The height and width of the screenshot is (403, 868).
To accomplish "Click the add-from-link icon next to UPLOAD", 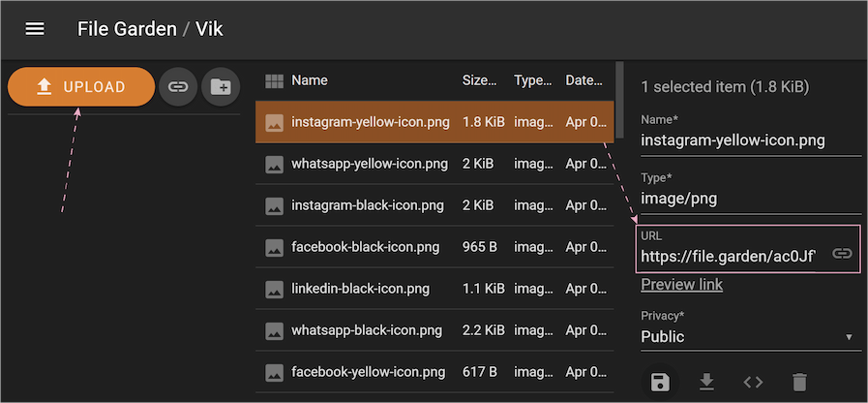I will click(178, 86).
